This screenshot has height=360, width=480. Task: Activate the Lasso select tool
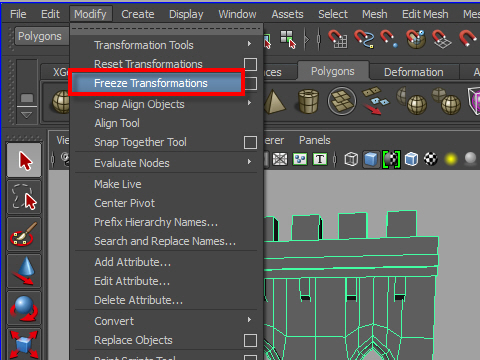coord(24,197)
